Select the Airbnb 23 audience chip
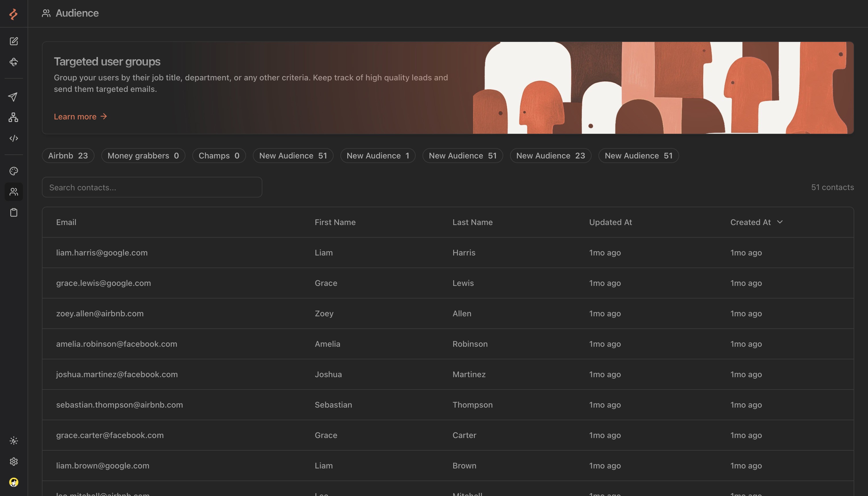868x496 pixels. click(x=68, y=156)
